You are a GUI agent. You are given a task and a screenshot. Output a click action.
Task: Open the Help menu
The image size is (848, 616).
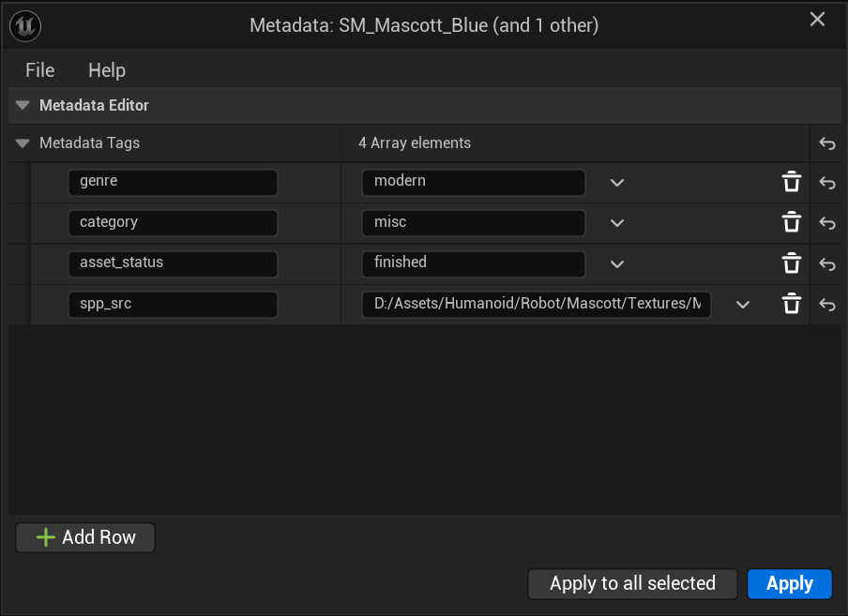pos(106,69)
